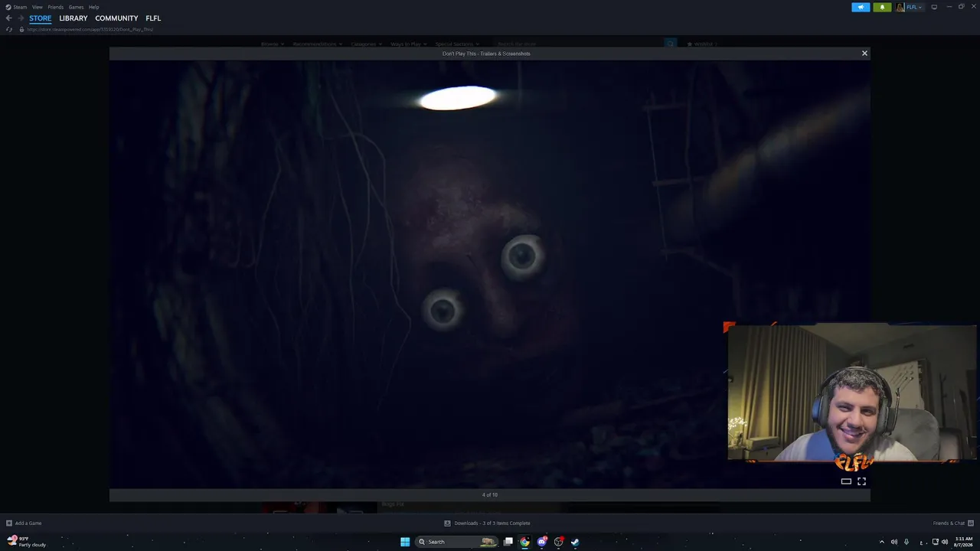Click the lock icon beside the URL
This screenshot has height=551, width=980.
21,29
